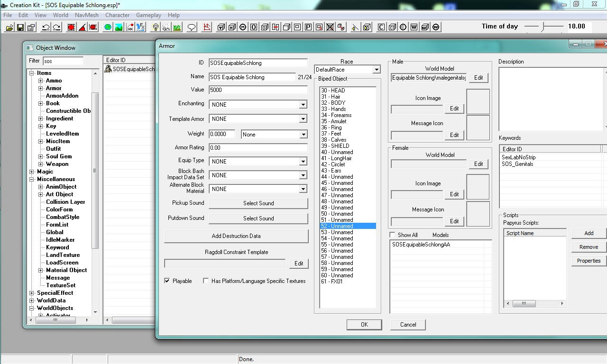Open the Gameplay menu
The width and height of the screenshot is (607, 364).
coord(148,15)
